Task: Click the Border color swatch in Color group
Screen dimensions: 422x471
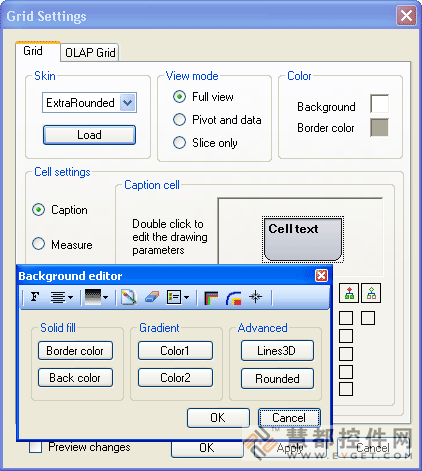Action: [379, 127]
